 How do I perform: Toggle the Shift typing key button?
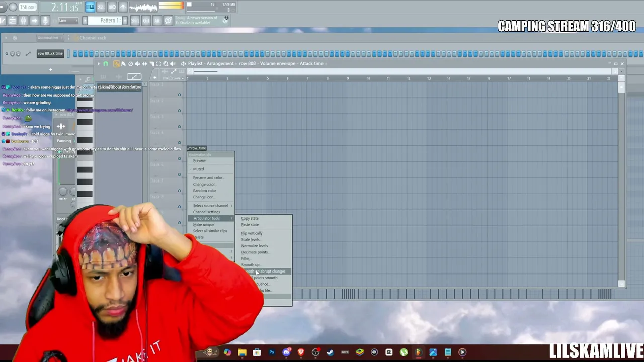tap(135, 21)
